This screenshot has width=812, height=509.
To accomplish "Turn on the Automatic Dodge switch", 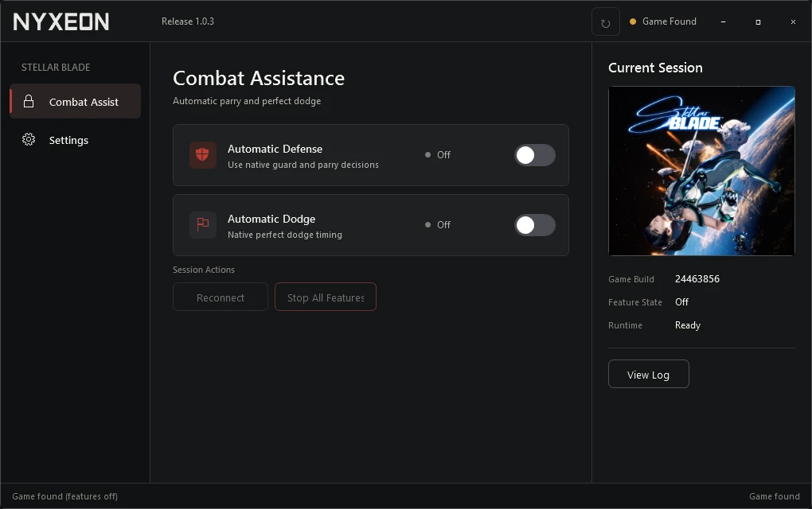I will 534,225.
